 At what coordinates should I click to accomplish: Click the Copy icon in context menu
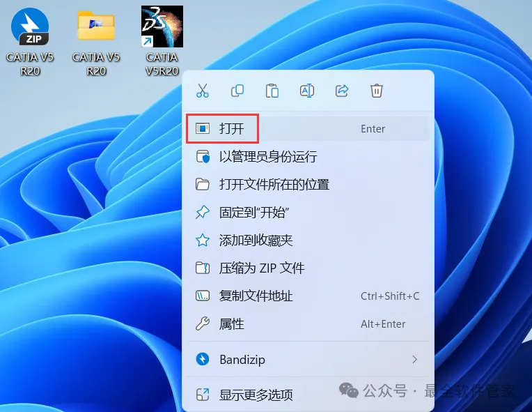(x=237, y=91)
